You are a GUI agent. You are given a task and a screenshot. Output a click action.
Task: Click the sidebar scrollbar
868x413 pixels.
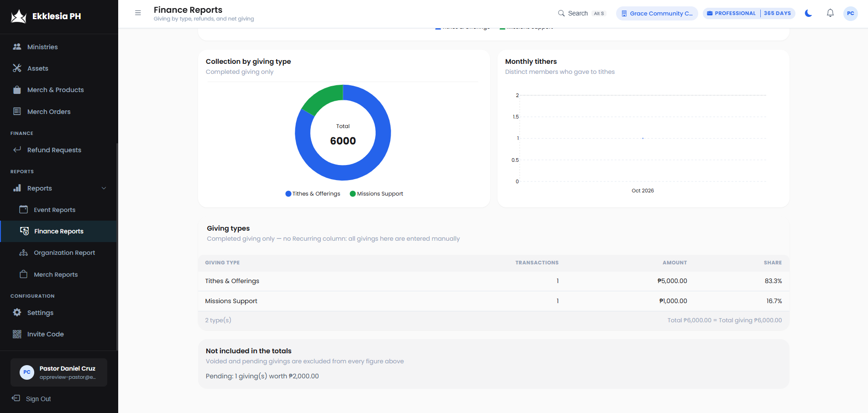point(117,246)
